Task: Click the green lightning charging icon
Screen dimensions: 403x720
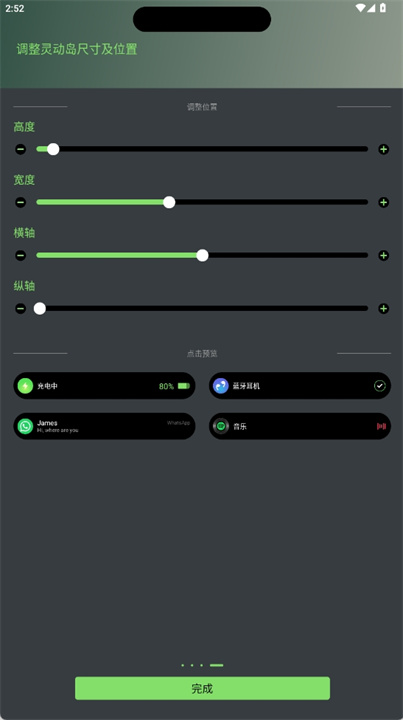Action: pos(25,386)
